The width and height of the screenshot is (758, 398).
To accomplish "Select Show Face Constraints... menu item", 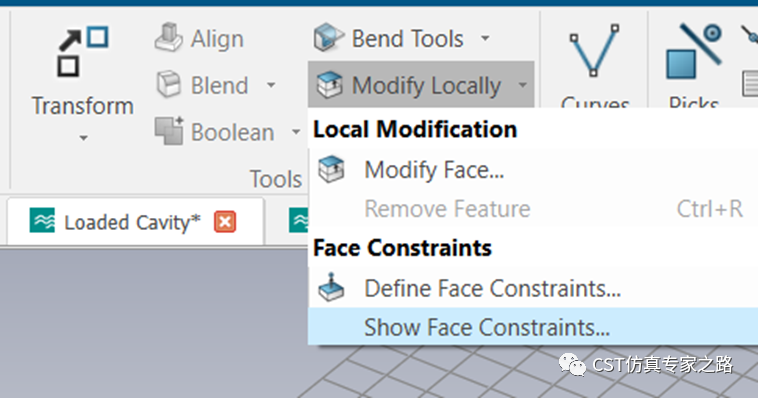I will (x=533, y=327).
